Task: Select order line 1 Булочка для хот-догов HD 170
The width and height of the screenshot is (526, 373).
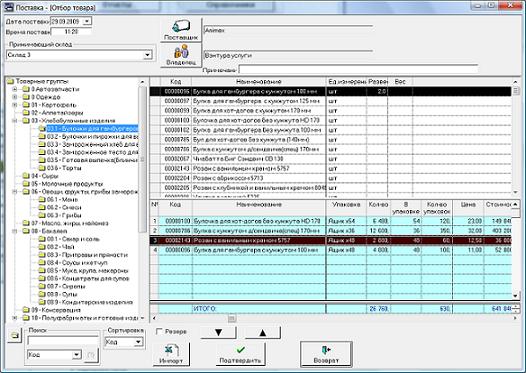Action: 330,221
